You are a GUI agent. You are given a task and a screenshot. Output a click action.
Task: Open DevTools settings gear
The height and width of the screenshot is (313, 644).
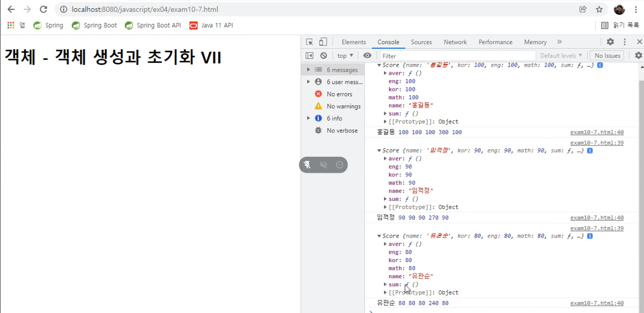tap(610, 42)
